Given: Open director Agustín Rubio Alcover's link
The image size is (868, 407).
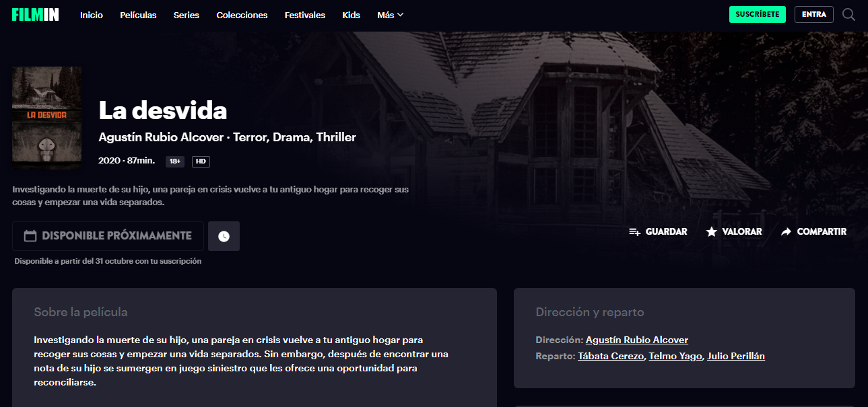Looking at the screenshot, I should click(x=636, y=340).
